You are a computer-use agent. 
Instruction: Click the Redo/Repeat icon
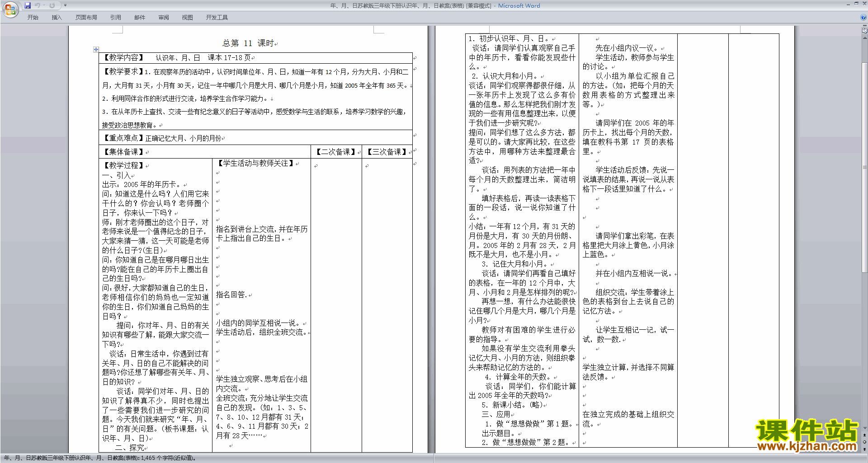[52, 5]
